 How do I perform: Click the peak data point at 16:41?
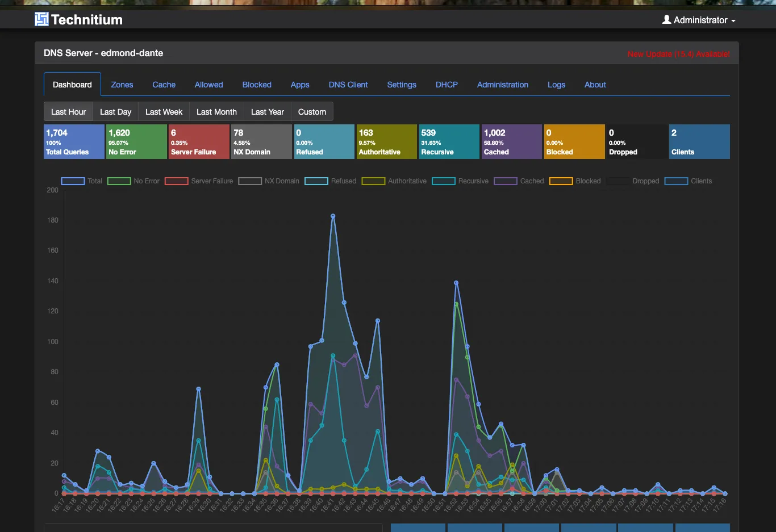[x=333, y=216]
